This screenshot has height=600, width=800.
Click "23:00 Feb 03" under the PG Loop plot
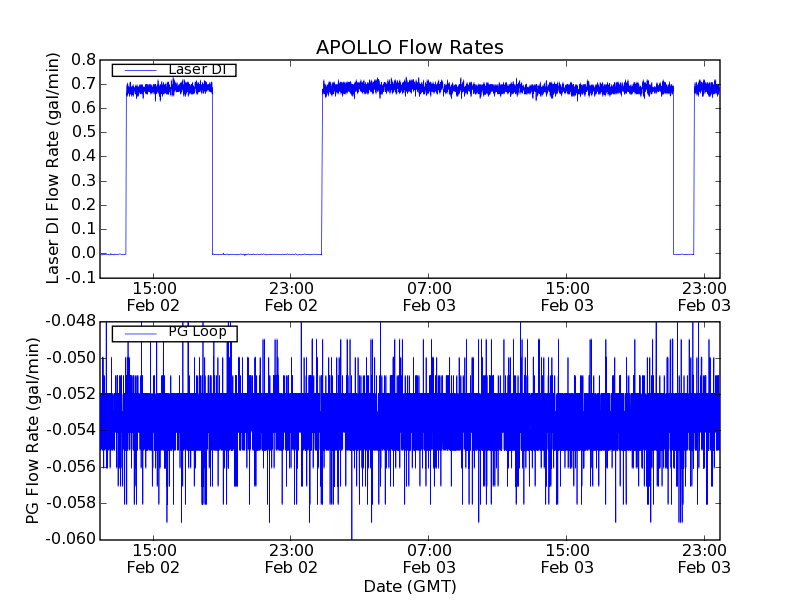coord(704,559)
